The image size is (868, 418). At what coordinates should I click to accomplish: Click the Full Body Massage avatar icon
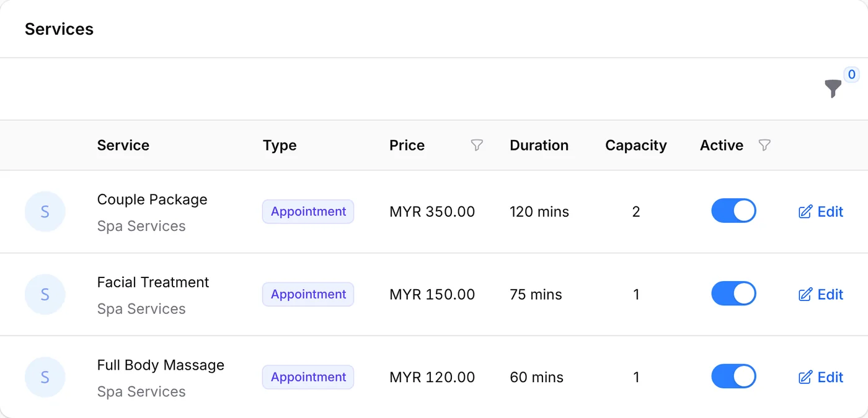coord(45,377)
